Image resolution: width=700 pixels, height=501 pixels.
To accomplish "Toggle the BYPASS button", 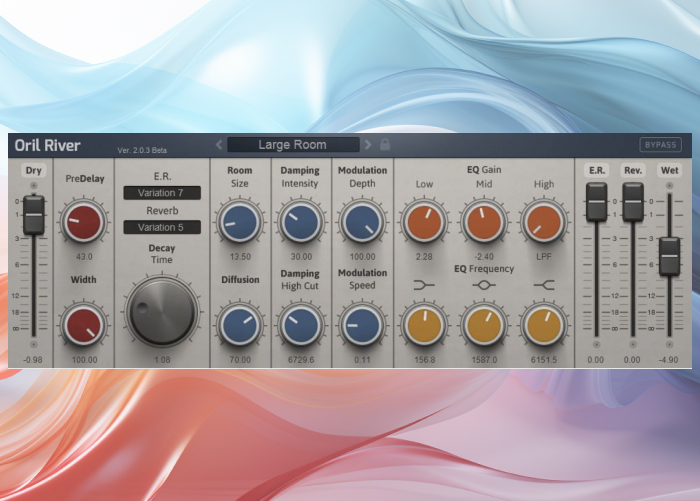I will [660, 145].
